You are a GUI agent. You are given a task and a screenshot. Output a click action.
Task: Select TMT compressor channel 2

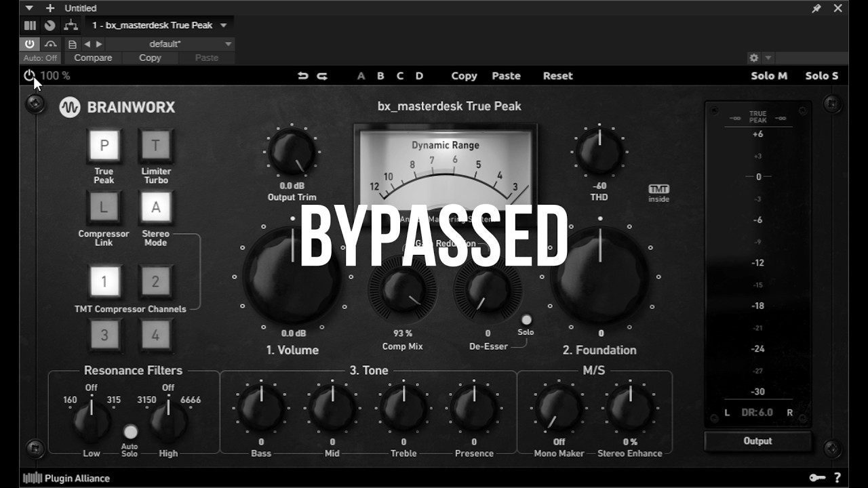pyautogui.click(x=155, y=281)
